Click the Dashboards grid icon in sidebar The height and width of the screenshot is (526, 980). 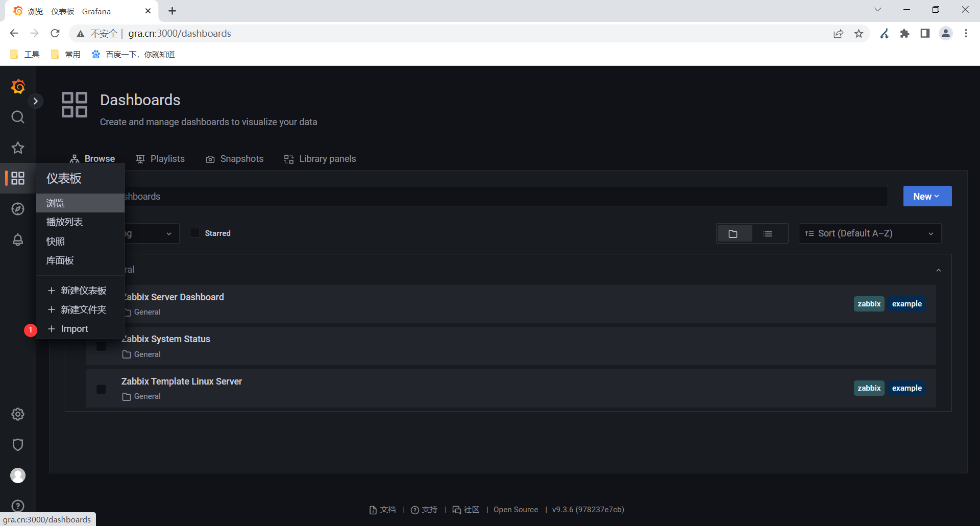(18, 178)
